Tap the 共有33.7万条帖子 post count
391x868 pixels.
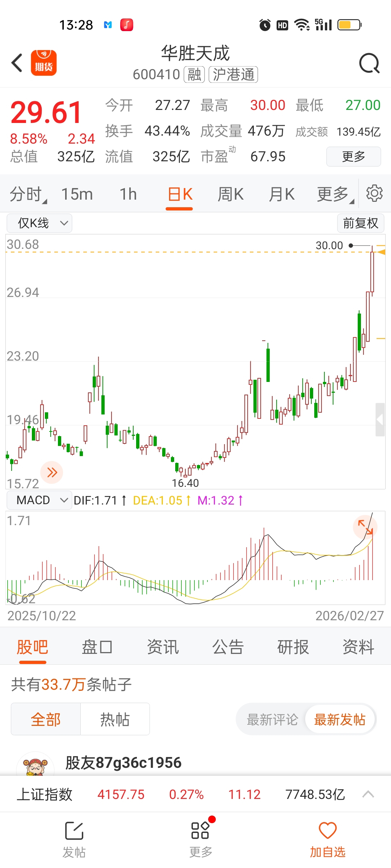[x=71, y=684]
